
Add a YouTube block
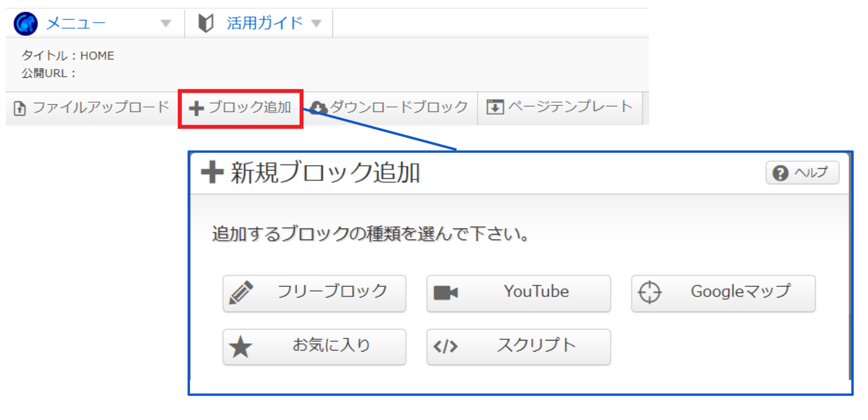(518, 293)
